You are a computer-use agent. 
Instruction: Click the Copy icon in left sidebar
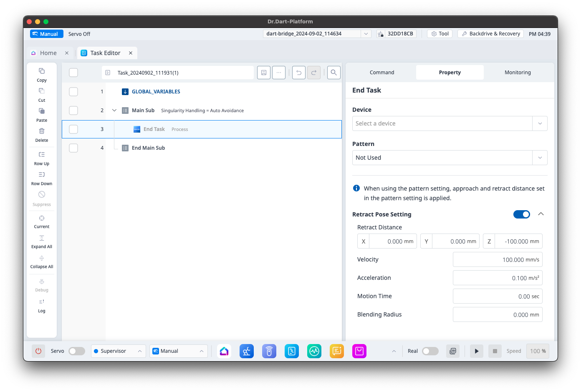[x=42, y=71]
